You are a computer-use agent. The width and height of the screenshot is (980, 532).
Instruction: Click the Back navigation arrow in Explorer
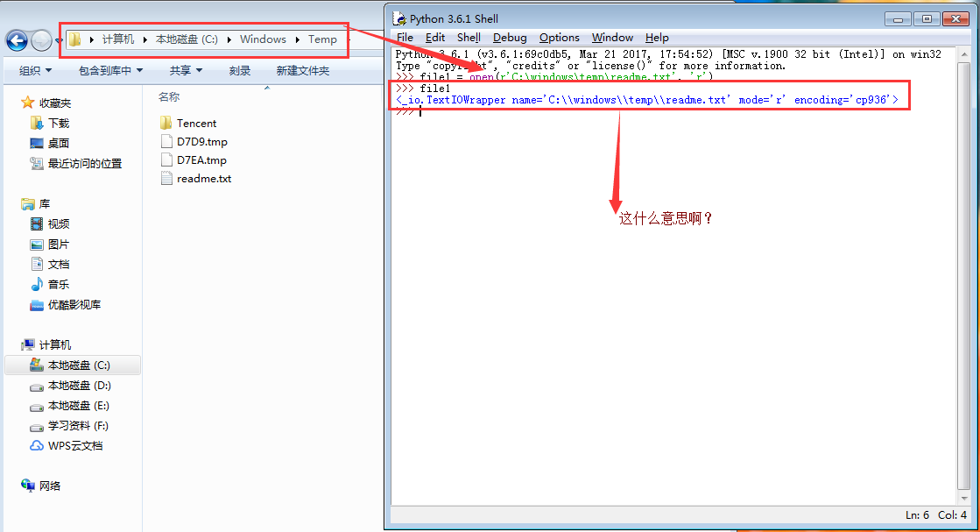click(17, 40)
